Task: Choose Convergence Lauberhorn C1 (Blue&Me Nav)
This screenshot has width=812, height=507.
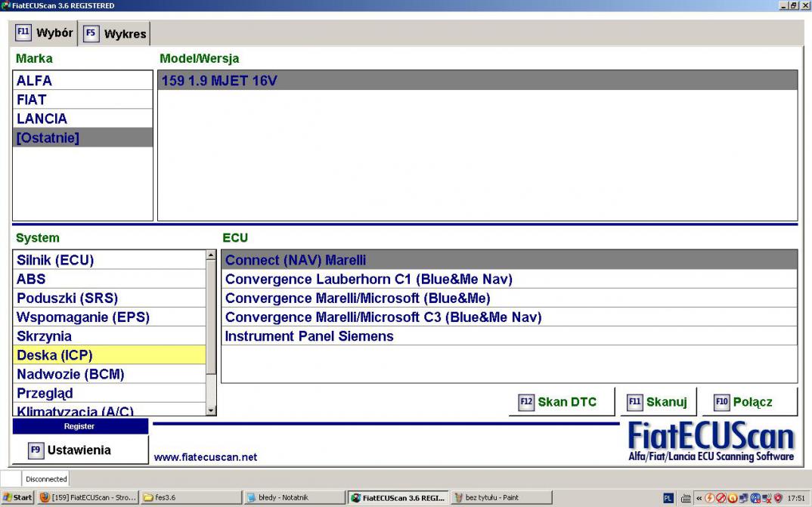Action: (509, 279)
